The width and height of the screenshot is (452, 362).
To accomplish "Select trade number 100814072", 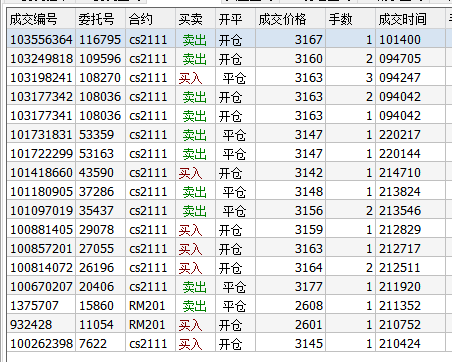I will [41, 268].
